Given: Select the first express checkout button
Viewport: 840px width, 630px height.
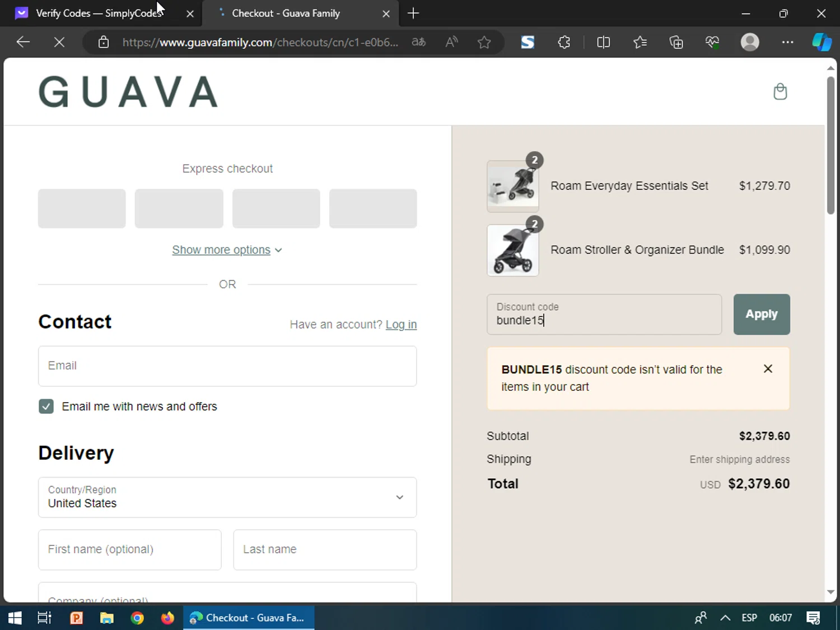Looking at the screenshot, I should click(82, 208).
